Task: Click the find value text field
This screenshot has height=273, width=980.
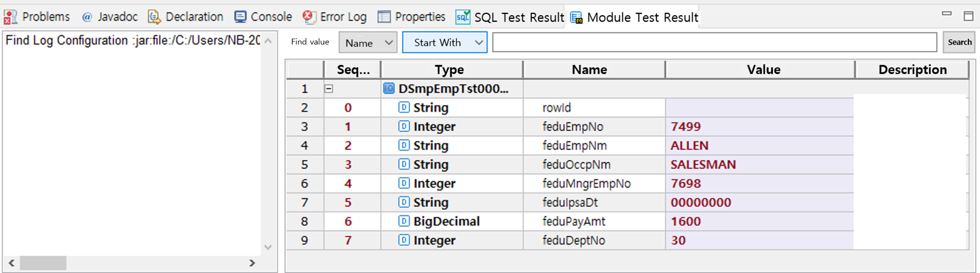Action: [x=714, y=43]
